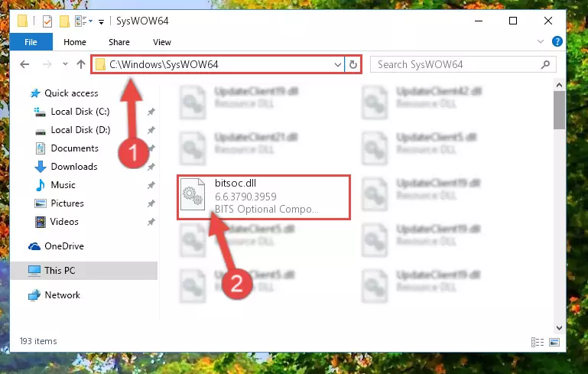This screenshot has width=588, height=374.
Task: Open Local Disk (D:) in the sidebar
Action: (x=80, y=130)
